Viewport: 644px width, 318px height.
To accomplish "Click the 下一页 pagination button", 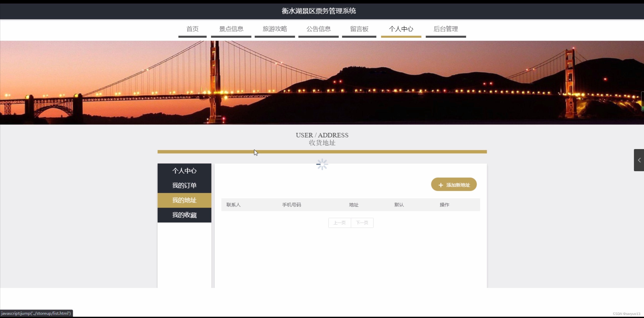I will (x=362, y=223).
